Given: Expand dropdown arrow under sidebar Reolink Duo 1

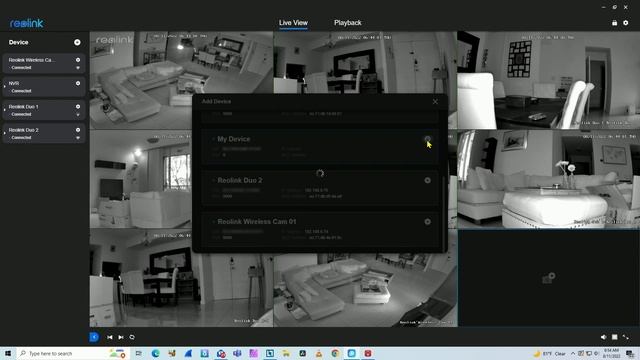Looking at the screenshot, I should point(78,115).
